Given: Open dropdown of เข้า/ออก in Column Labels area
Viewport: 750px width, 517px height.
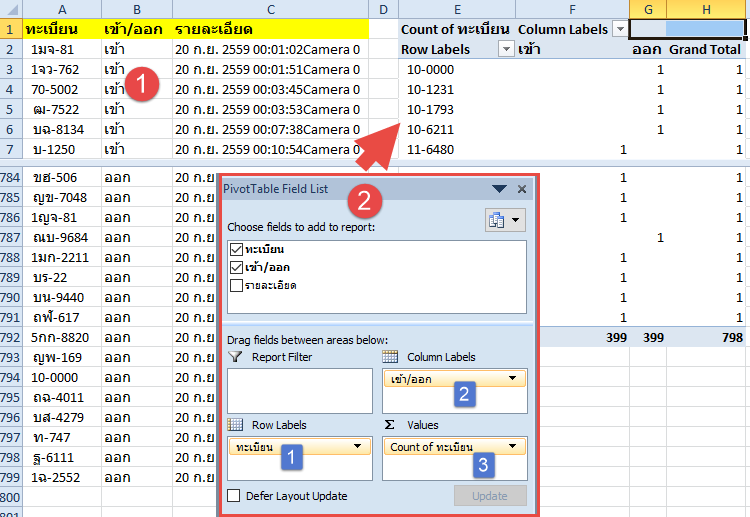Looking at the screenshot, I should coord(513,378).
